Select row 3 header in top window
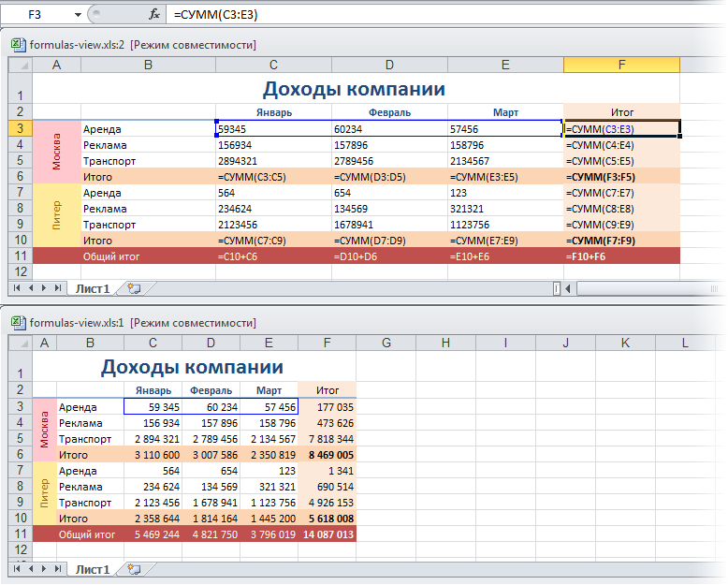Image resolution: width=728 pixels, height=585 pixels. [21, 128]
